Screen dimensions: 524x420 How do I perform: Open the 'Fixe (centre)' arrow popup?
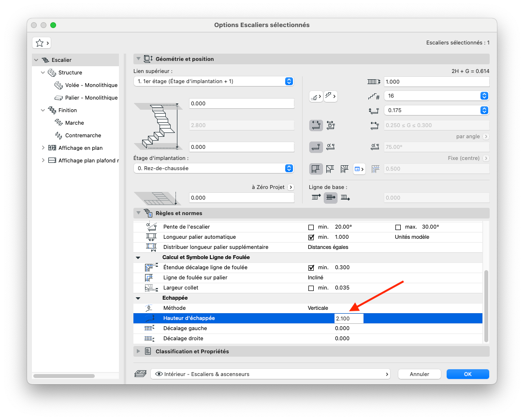(486, 159)
